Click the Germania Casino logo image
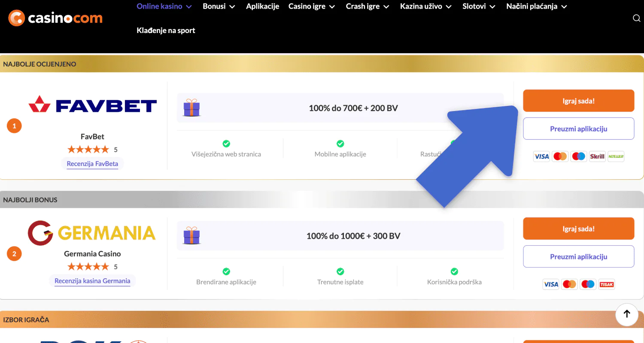The width and height of the screenshot is (644, 343). pyautogui.click(x=92, y=233)
